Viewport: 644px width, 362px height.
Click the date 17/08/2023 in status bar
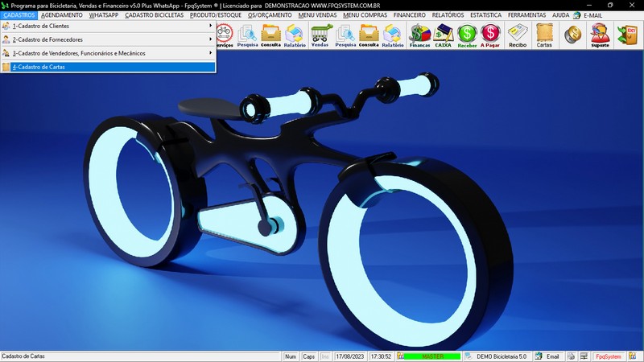[350, 356]
